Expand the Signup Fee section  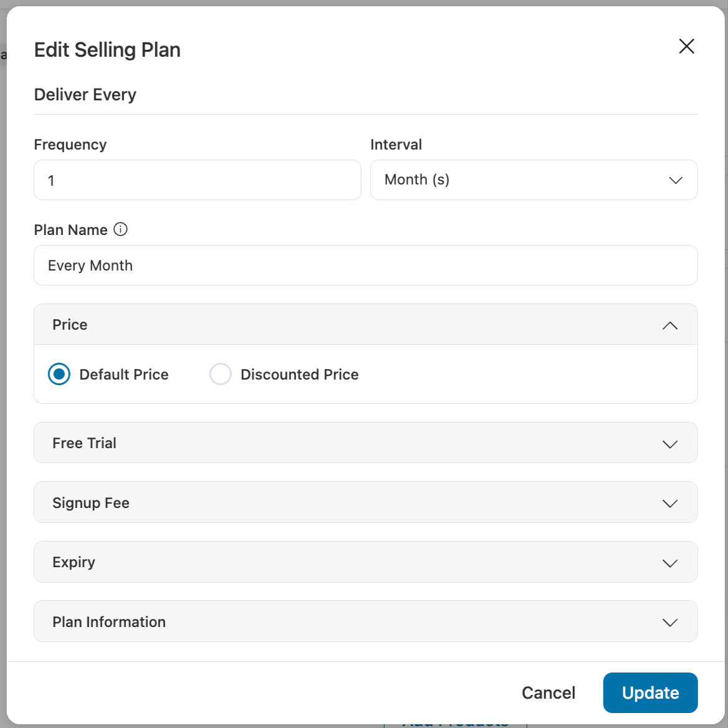tap(365, 502)
